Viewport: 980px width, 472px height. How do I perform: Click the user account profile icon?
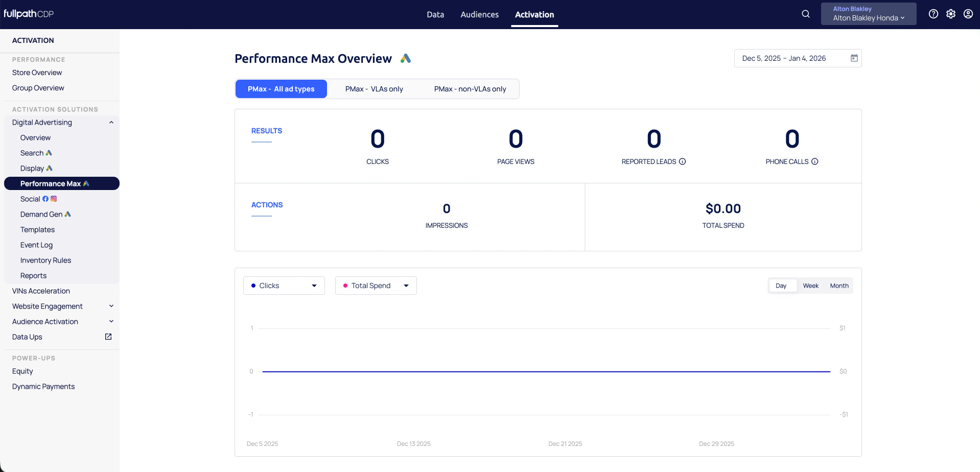pos(968,14)
